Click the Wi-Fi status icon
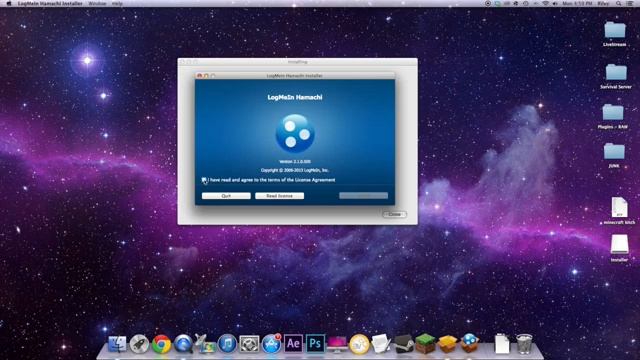This screenshot has height=360, width=640. [545, 3]
